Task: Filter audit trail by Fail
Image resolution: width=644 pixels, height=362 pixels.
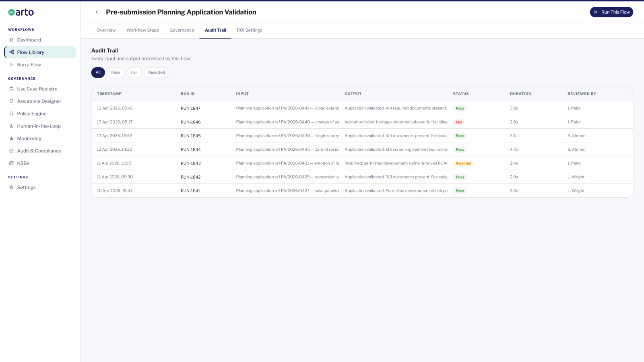Action: pyautogui.click(x=134, y=72)
